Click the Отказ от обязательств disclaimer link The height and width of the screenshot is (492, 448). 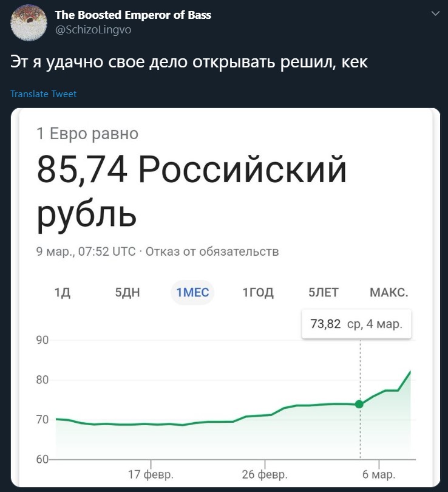212,251
